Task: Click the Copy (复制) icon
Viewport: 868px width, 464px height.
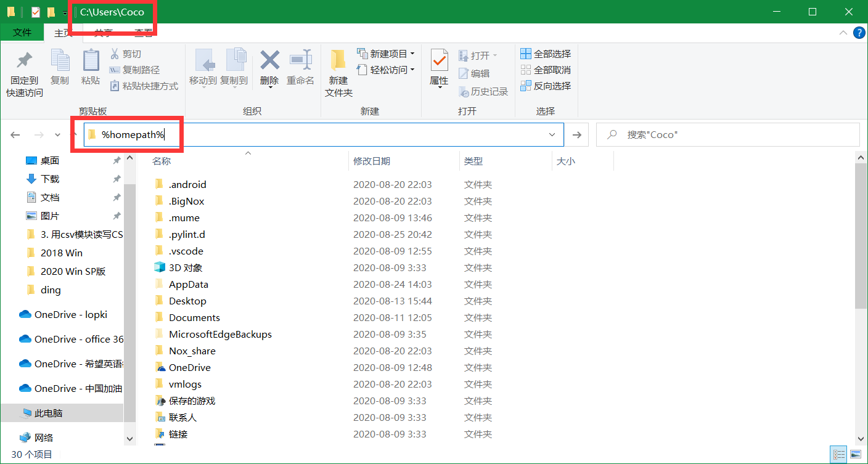Action: coord(60,68)
